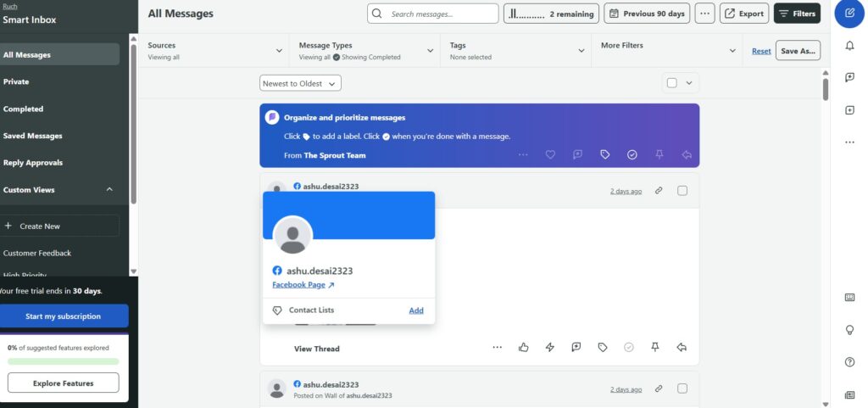Viewport: 868px width, 408px height.
Task: Add internal comment on ashu.desai2323 message
Action: click(576, 347)
